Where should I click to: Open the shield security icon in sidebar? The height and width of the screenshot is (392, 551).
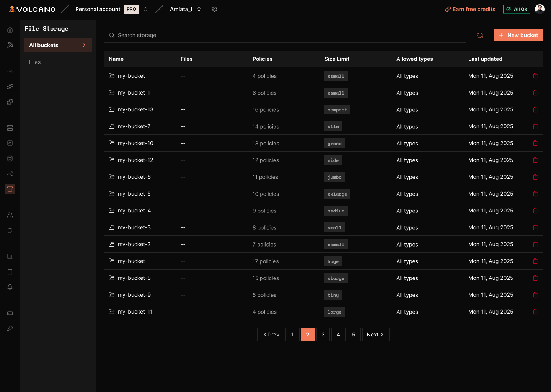pos(10,230)
